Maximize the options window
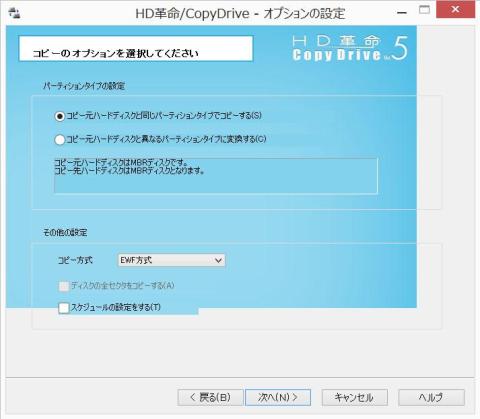 coord(424,10)
